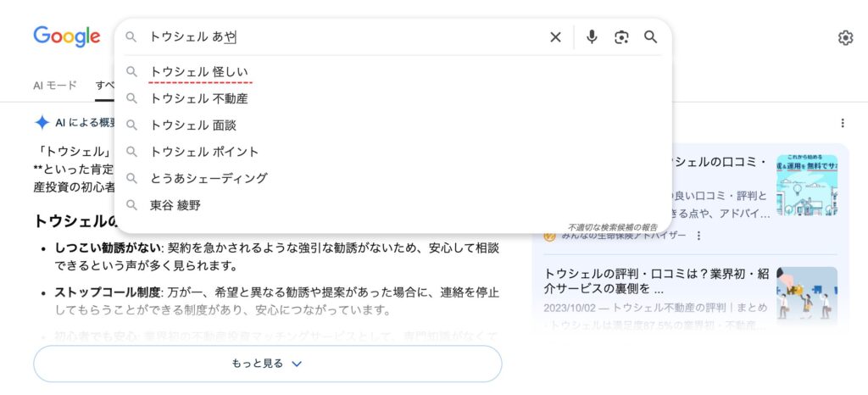Select suggestion トウシェル 怪しい
The height and width of the screenshot is (395, 868).
coord(199,72)
